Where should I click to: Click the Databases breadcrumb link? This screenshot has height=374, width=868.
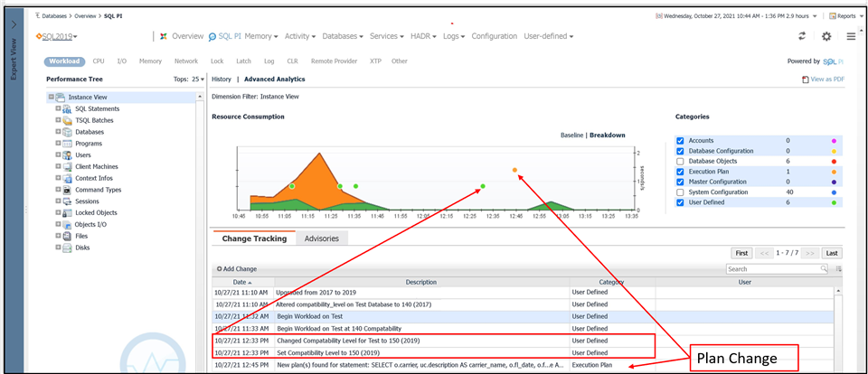[x=53, y=16]
